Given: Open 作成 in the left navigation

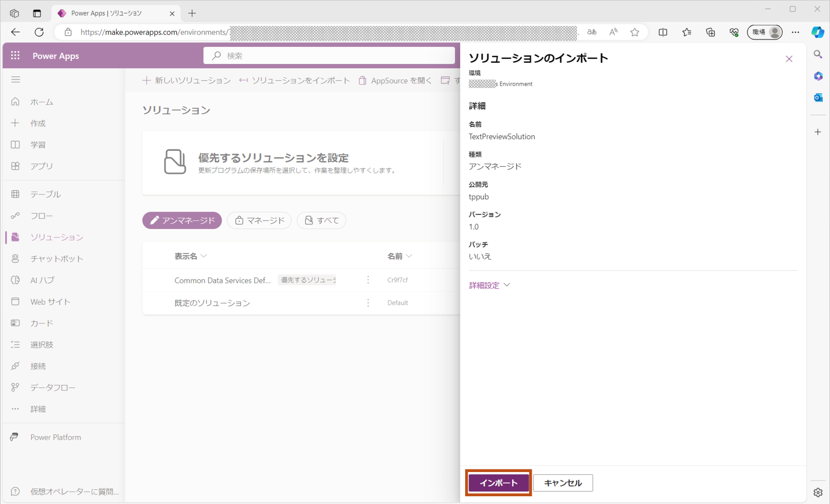Looking at the screenshot, I should [38, 123].
